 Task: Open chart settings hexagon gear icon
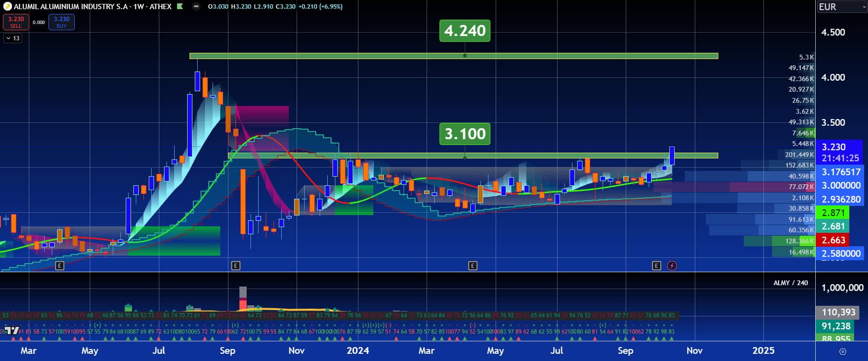(843, 351)
